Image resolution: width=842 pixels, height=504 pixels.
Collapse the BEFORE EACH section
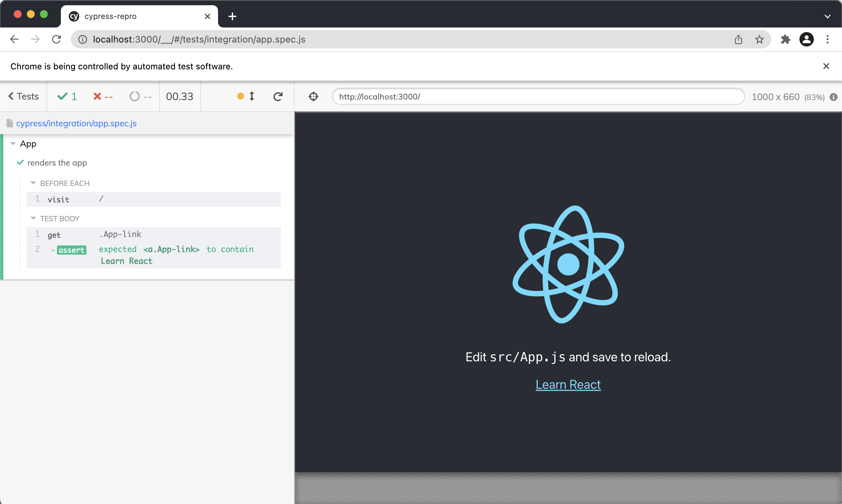click(33, 183)
